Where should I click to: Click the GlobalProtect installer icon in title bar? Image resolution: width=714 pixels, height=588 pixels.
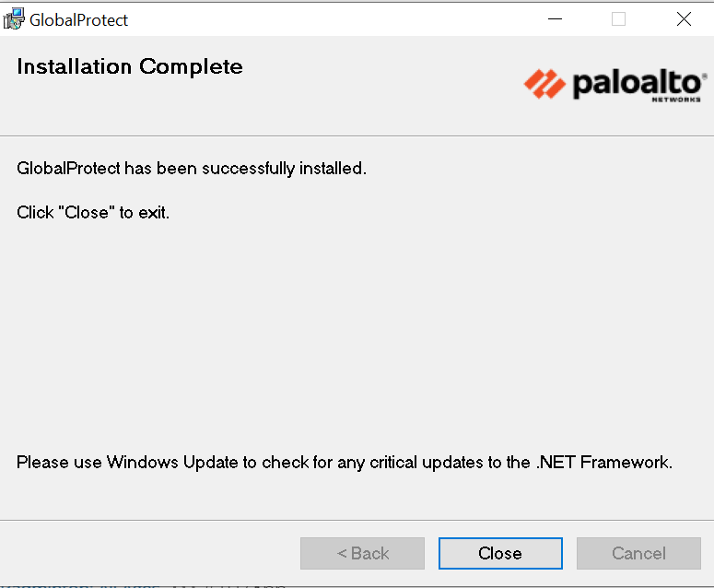click(x=14, y=19)
